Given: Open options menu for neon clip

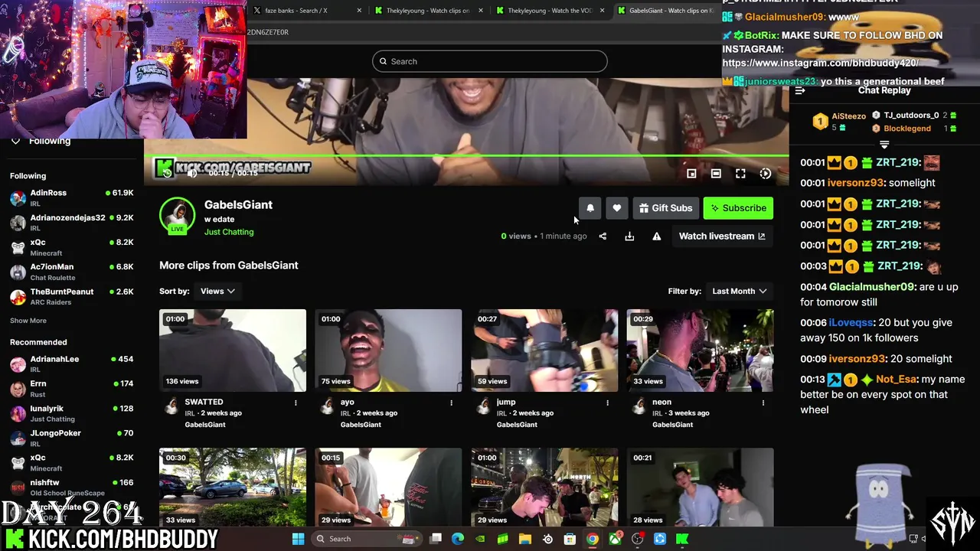Looking at the screenshot, I should pyautogui.click(x=763, y=403).
